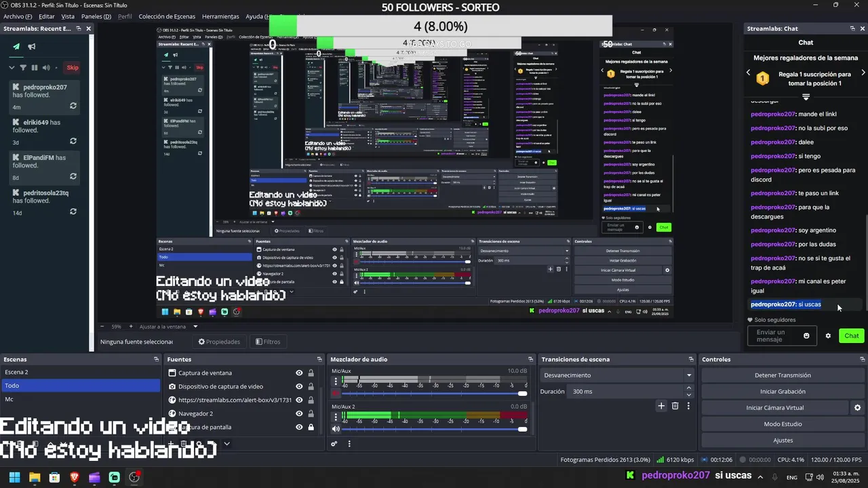
Task: Add a new scene transition
Action: (661, 406)
